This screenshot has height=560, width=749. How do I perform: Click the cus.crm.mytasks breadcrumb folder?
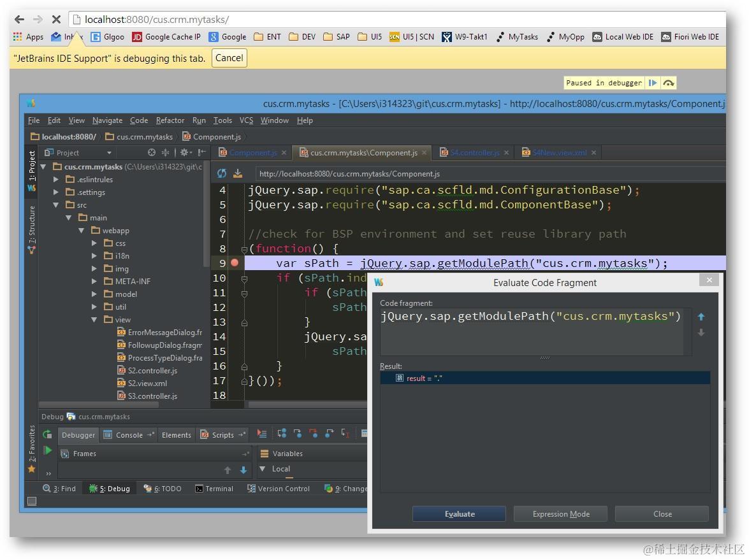click(x=139, y=136)
